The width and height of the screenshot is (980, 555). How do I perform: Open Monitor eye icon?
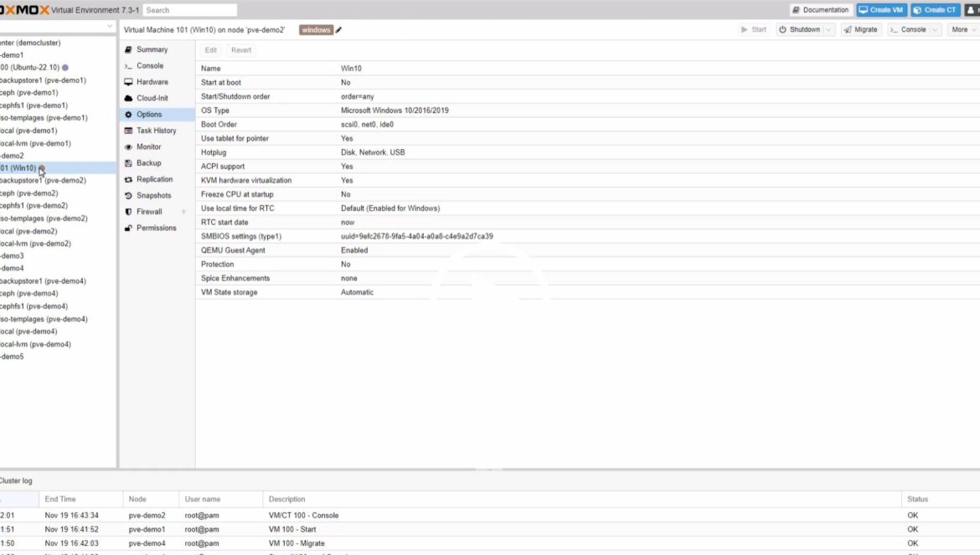(128, 146)
